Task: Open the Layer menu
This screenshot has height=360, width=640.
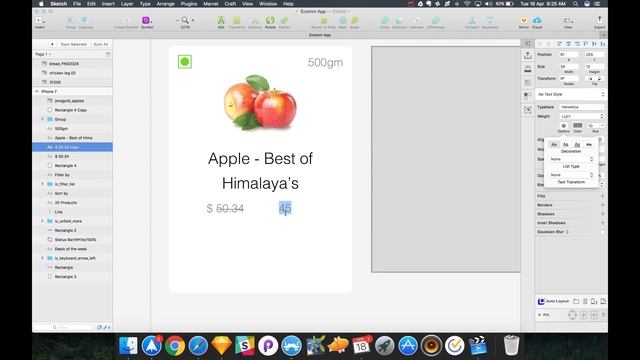Action: (x=127, y=4)
